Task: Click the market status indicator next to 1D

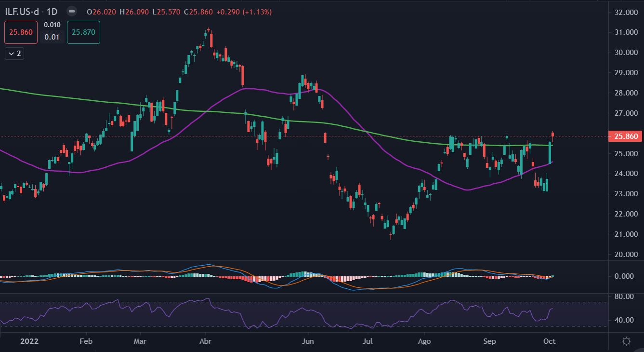Action: pos(71,11)
